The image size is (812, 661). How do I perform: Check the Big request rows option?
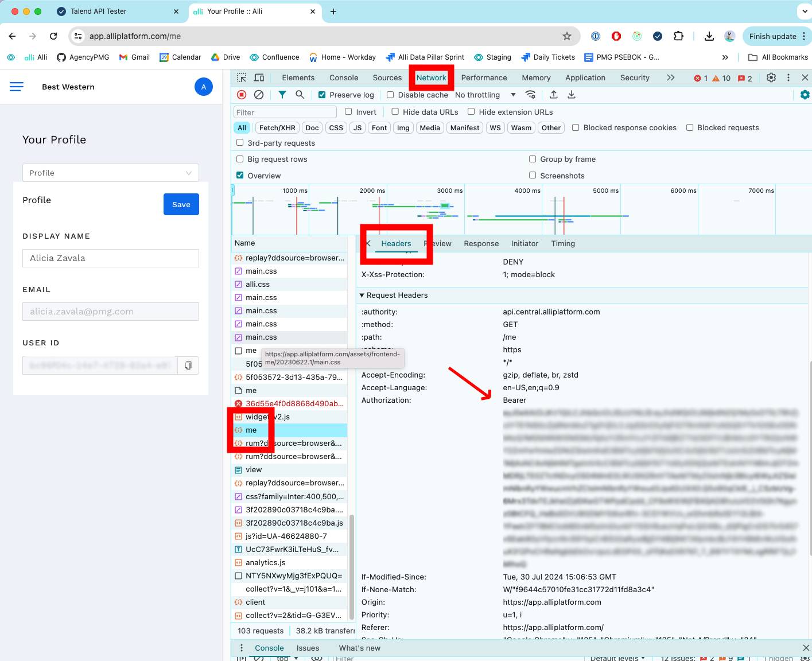tap(240, 159)
